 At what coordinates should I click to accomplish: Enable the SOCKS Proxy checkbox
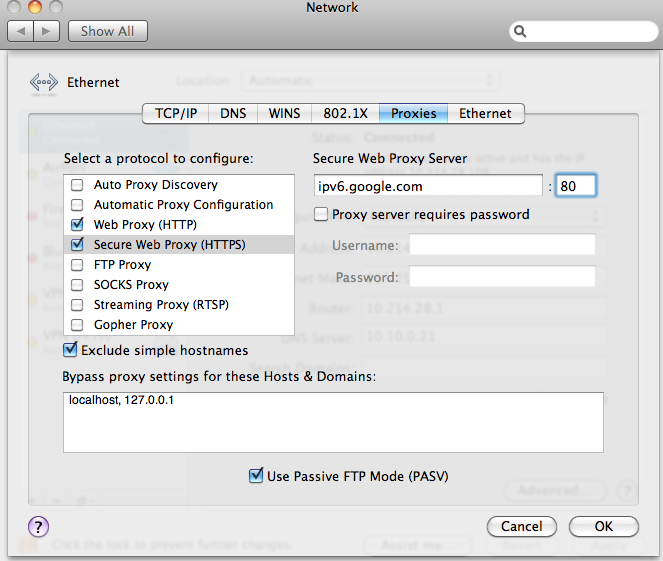[x=77, y=285]
